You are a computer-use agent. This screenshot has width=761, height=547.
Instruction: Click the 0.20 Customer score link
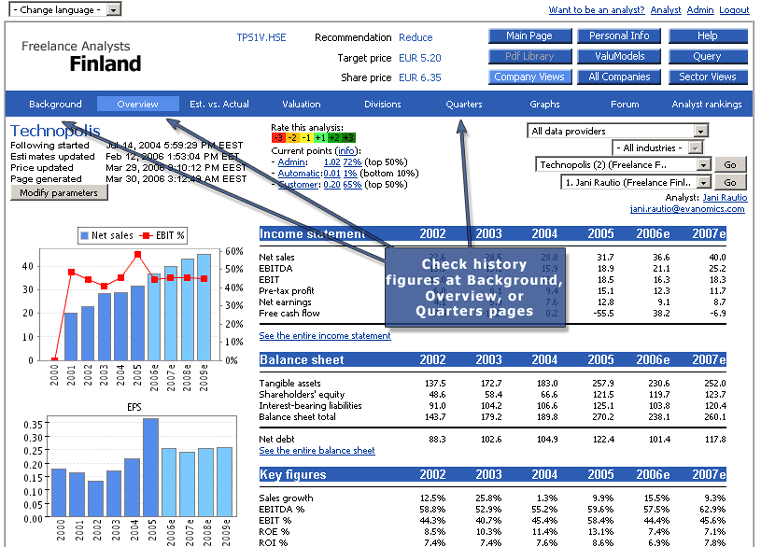pyautogui.click(x=332, y=184)
